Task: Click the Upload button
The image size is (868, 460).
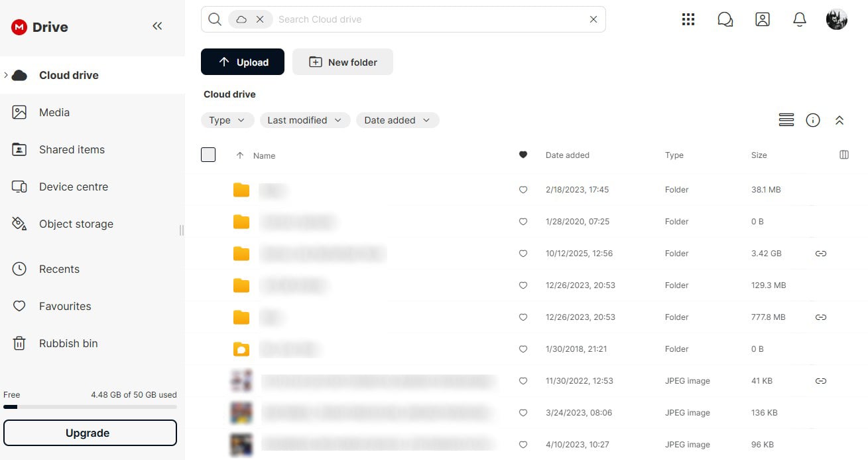Action: click(243, 62)
